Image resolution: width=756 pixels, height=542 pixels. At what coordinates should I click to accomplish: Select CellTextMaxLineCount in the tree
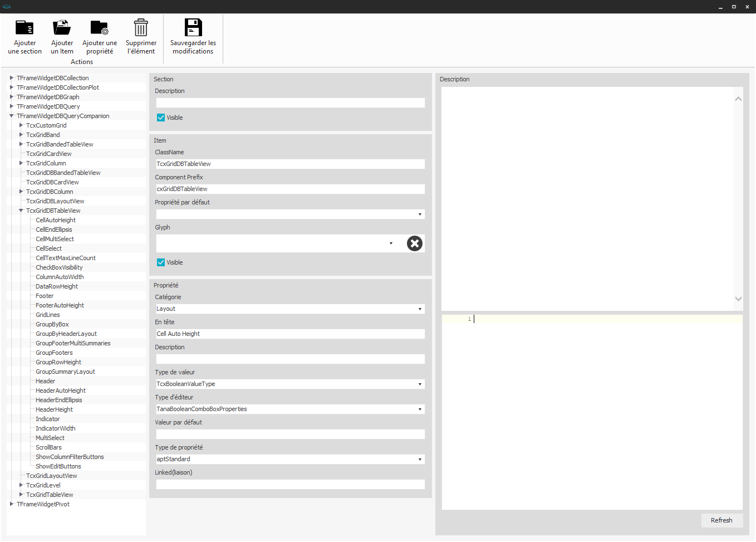click(66, 258)
